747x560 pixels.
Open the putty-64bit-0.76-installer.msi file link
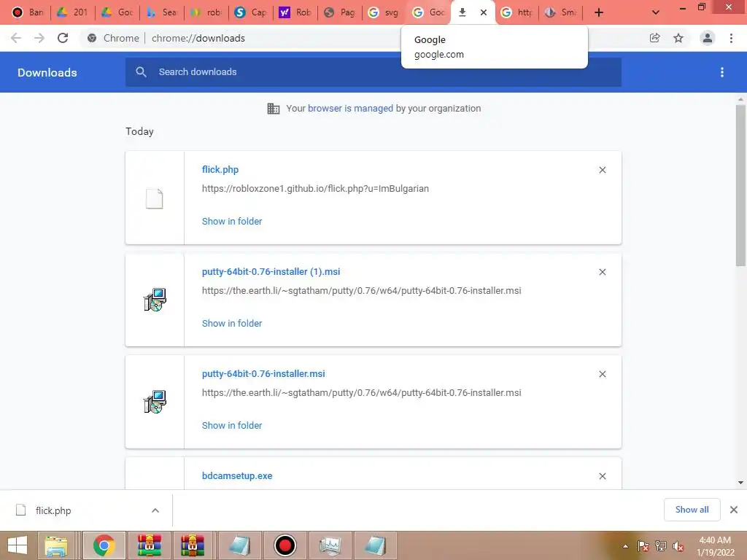pyautogui.click(x=263, y=374)
